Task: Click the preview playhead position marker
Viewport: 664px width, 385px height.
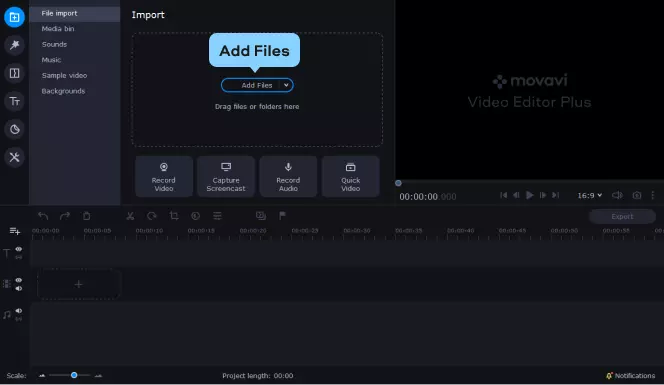Action: tap(398, 183)
